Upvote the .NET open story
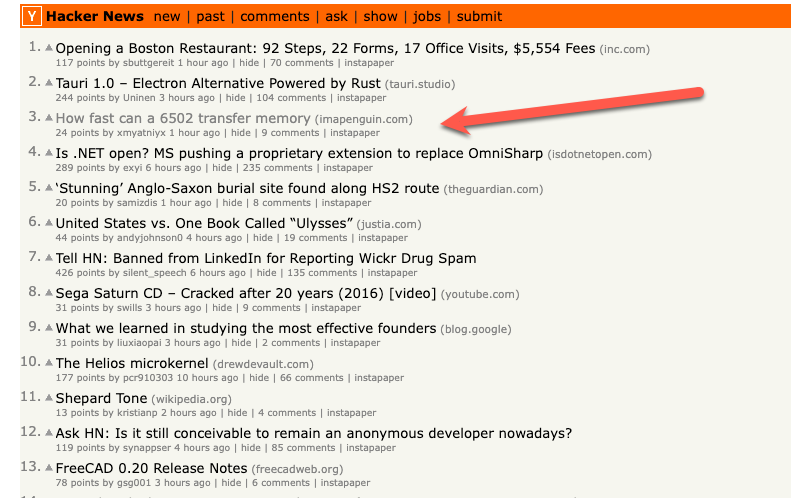 click(x=48, y=152)
